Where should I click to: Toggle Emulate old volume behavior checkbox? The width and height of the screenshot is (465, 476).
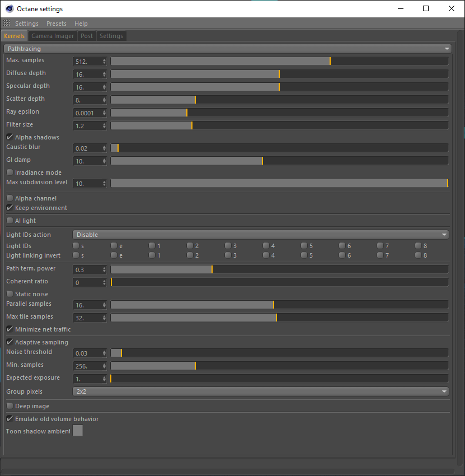[10, 419]
